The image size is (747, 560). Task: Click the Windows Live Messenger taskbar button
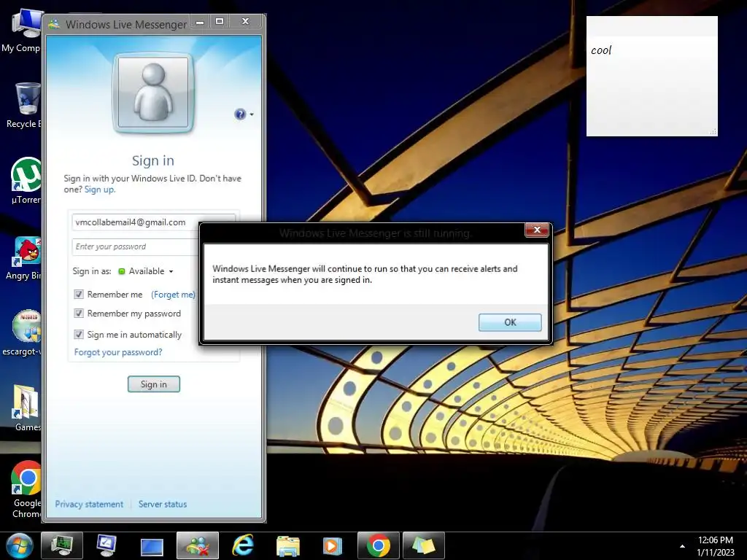pyautogui.click(x=198, y=545)
